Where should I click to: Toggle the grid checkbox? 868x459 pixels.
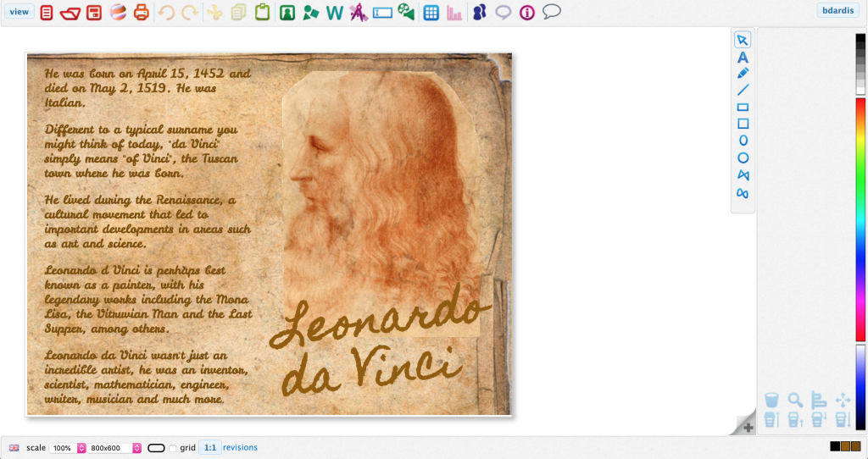coord(173,448)
